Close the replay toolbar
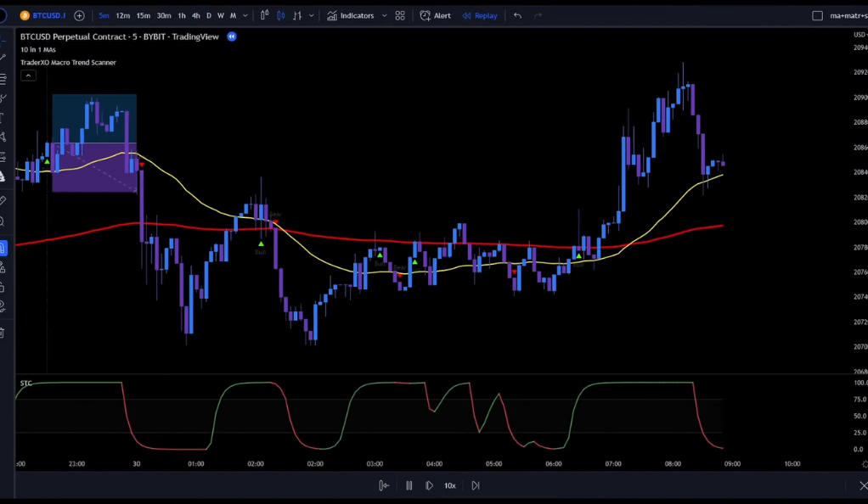This screenshot has width=868, height=504. pyautogui.click(x=864, y=485)
